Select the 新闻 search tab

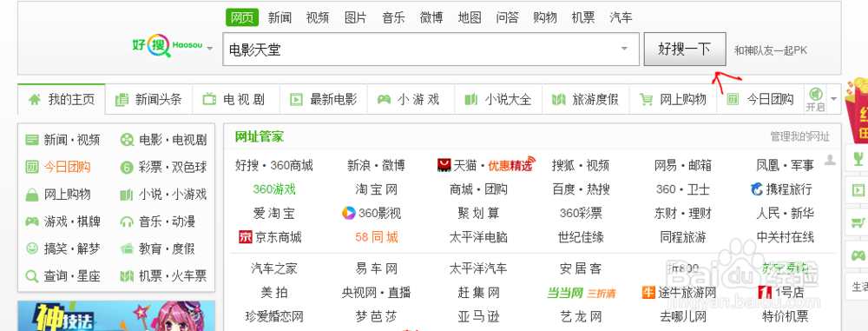(x=279, y=17)
